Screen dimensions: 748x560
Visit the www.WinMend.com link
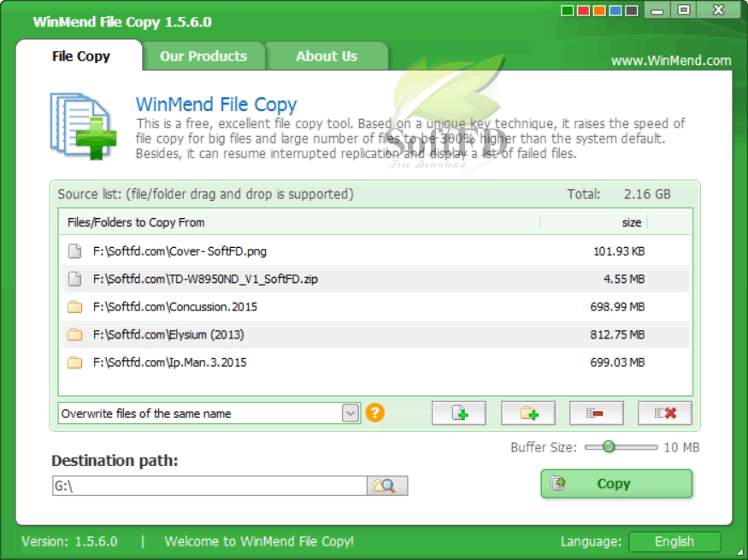tap(671, 61)
